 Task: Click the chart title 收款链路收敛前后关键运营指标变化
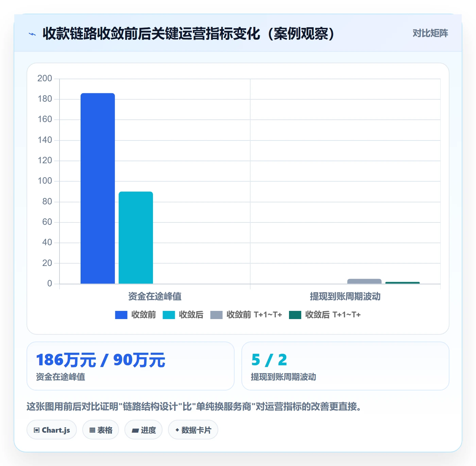point(189,34)
